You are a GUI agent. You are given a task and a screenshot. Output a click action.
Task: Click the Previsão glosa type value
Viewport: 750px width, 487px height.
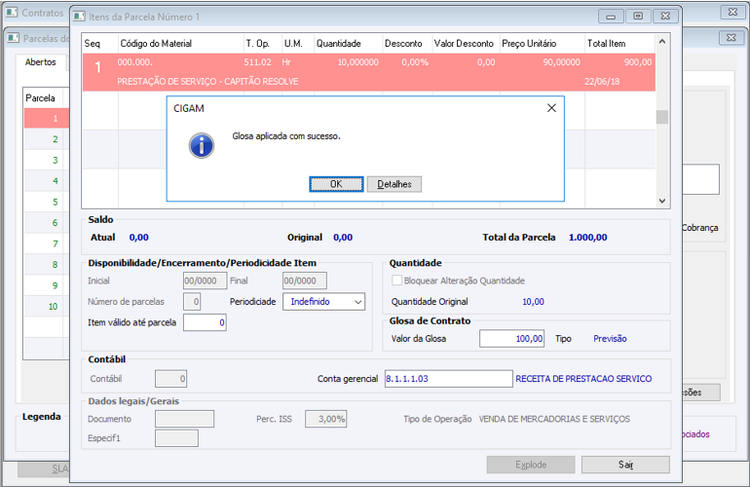click(x=610, y=339)
